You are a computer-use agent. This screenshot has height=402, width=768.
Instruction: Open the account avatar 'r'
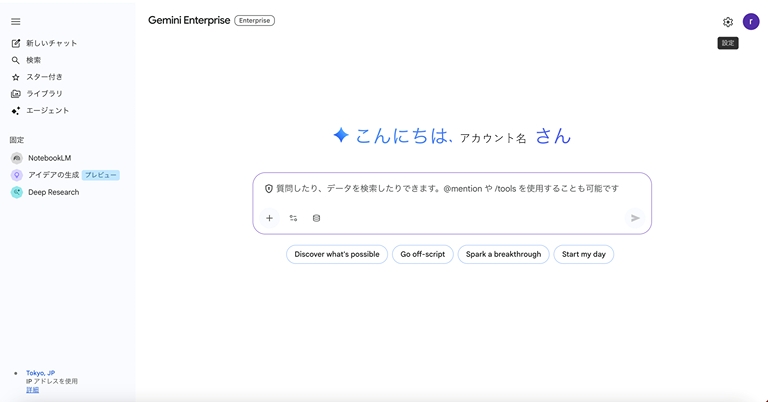751,22
